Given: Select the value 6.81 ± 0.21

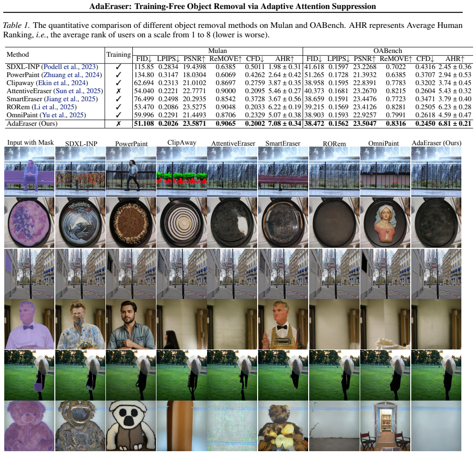Looking at the screenshot, I should 455,123.
